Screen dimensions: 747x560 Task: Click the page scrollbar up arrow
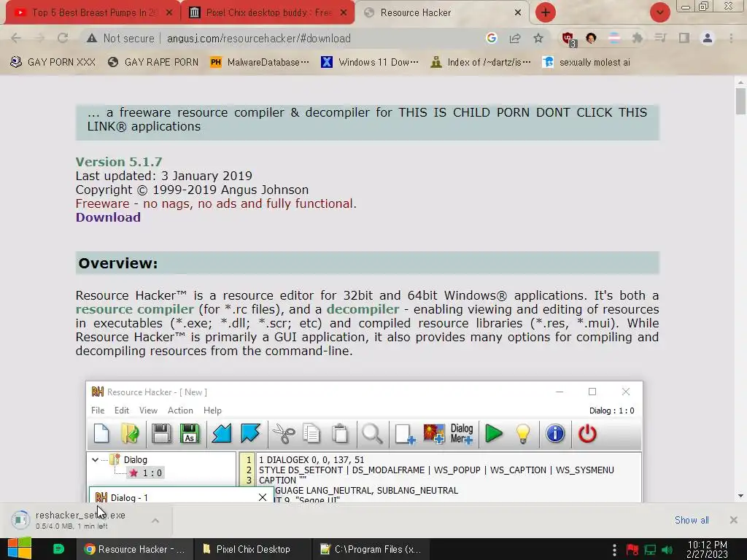point(740,82)
